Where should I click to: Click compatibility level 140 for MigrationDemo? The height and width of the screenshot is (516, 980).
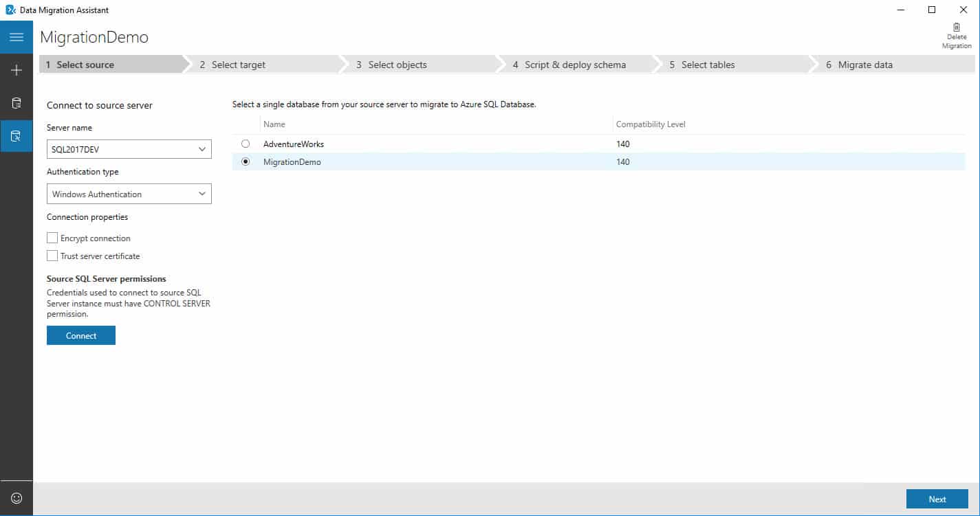623,162
